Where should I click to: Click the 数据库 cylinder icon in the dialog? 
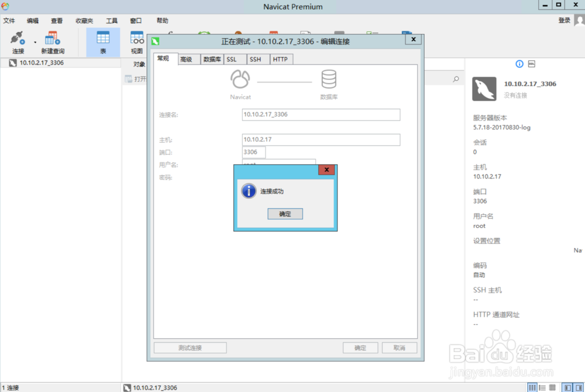(x=329, y=79)
